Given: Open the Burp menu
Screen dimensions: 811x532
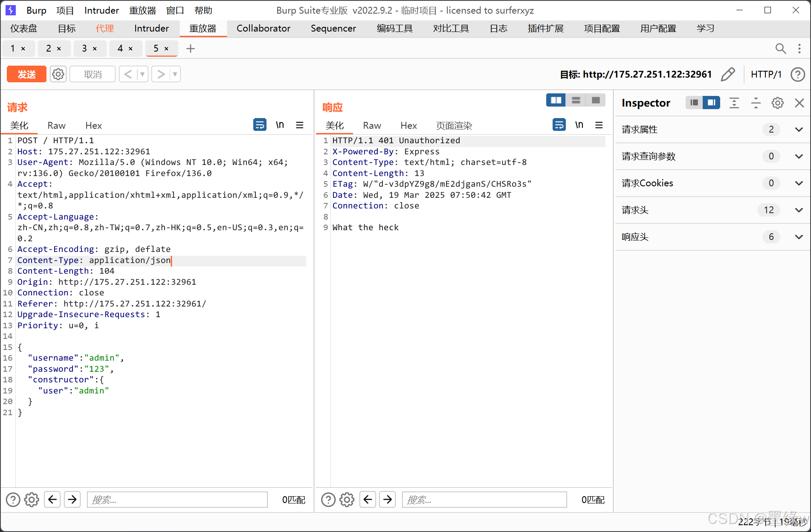Looking at the screenshot, I should 36,10.
